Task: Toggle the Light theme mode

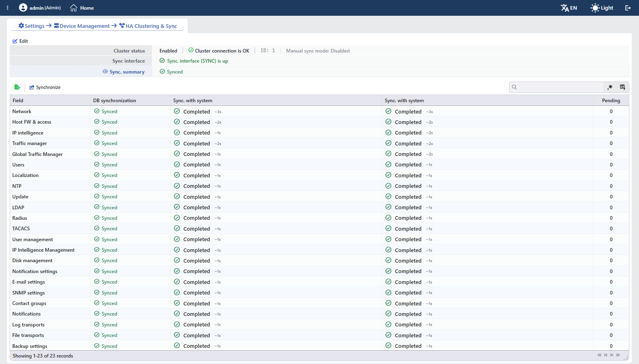Action: point(602,8)
